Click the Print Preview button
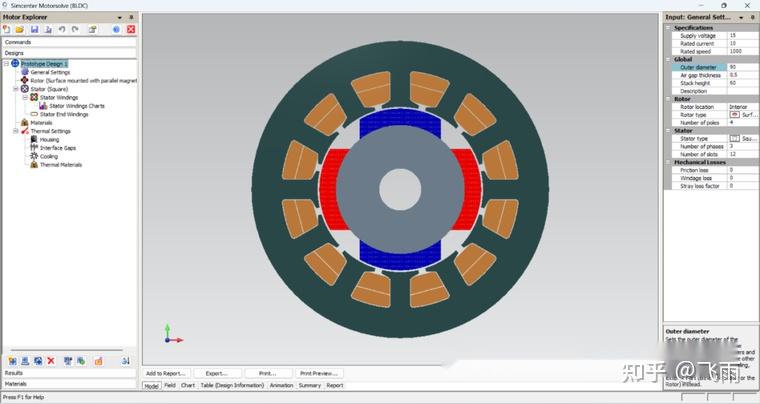The height and width of the screenshot is (404, 760). pos(318,373)
